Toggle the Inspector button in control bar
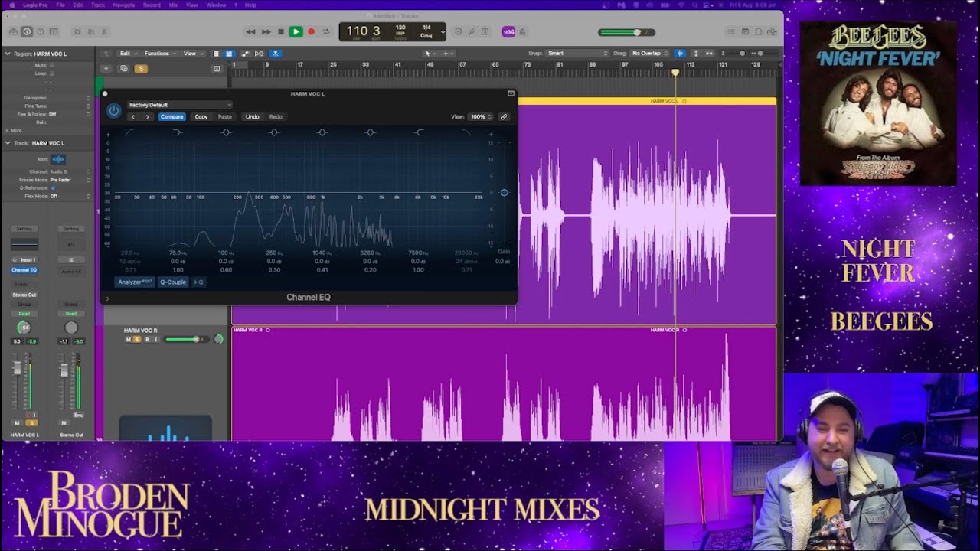Image resolution: width=980 pixels, height=551 pixels. click(x=27, y=31)
